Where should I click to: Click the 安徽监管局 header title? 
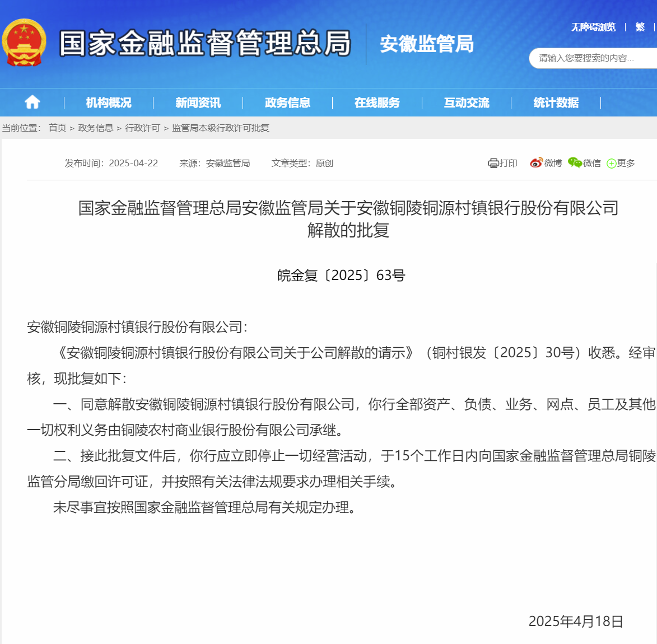[427, 44]
